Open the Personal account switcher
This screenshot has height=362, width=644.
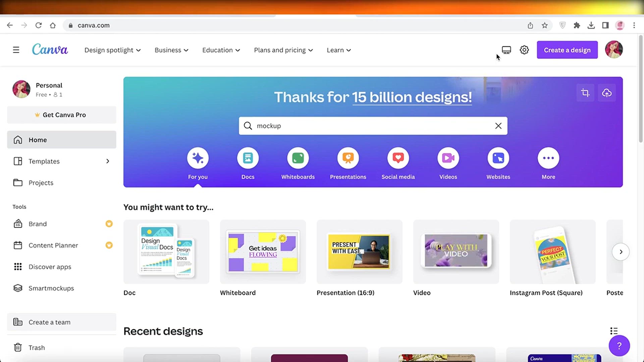coord(62,89)
